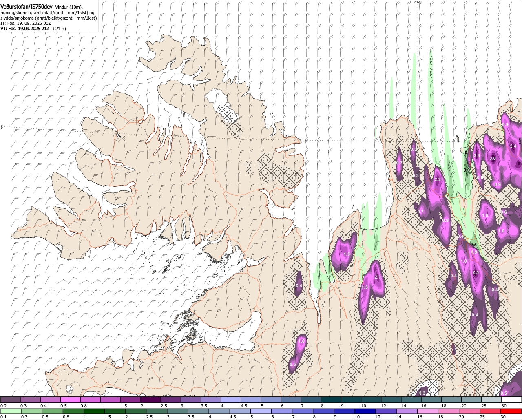Click the bright red swatch ending lower legend
This screenshot has width=522, height=420.
pyautogui.click(x=511, y=411)
